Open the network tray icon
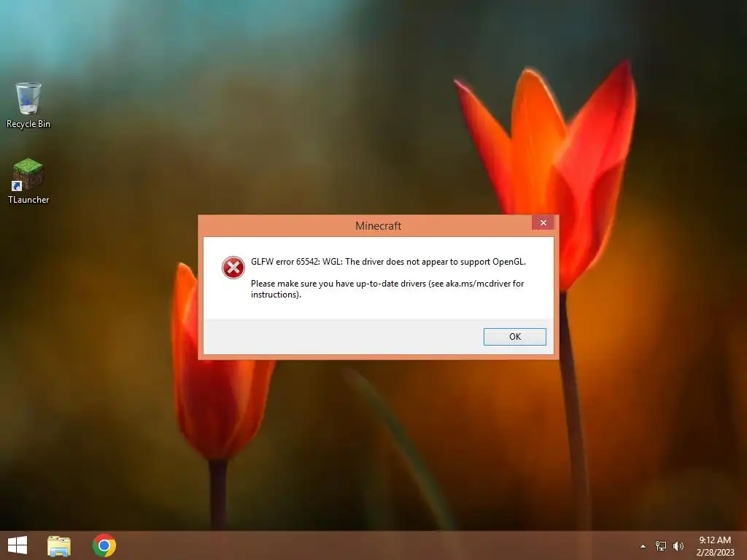747x560 pixels. point(661,545)
